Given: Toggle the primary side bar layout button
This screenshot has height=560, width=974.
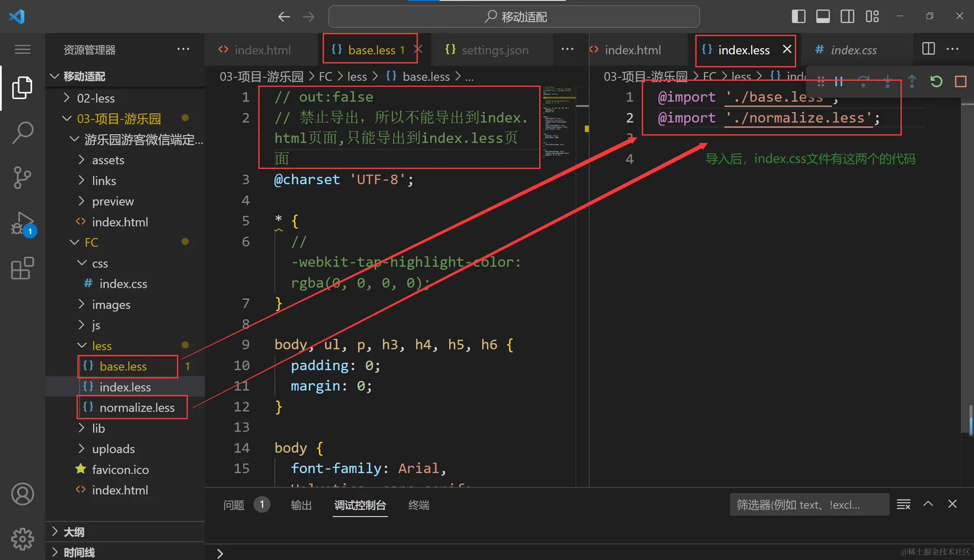Looking at the screenshot, I should click(x=798, y=17).
